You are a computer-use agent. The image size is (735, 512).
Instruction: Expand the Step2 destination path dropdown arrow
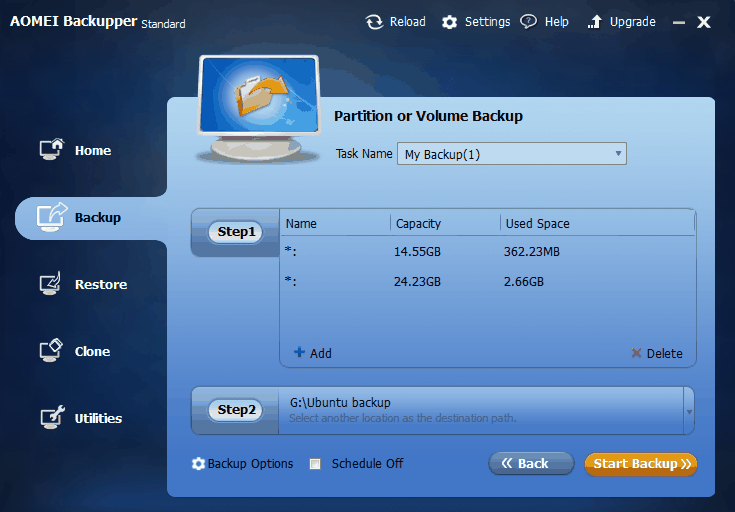click(x=689, y=412)
